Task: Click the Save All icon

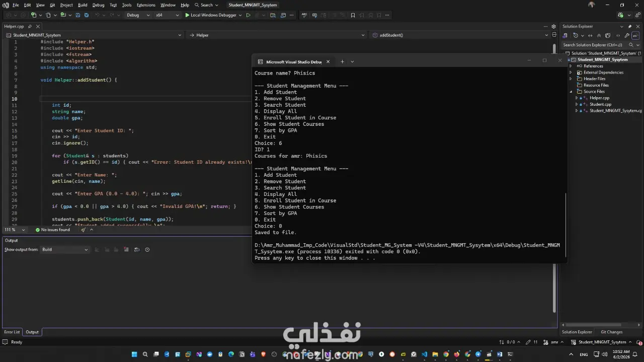Action: click(87, 15)
